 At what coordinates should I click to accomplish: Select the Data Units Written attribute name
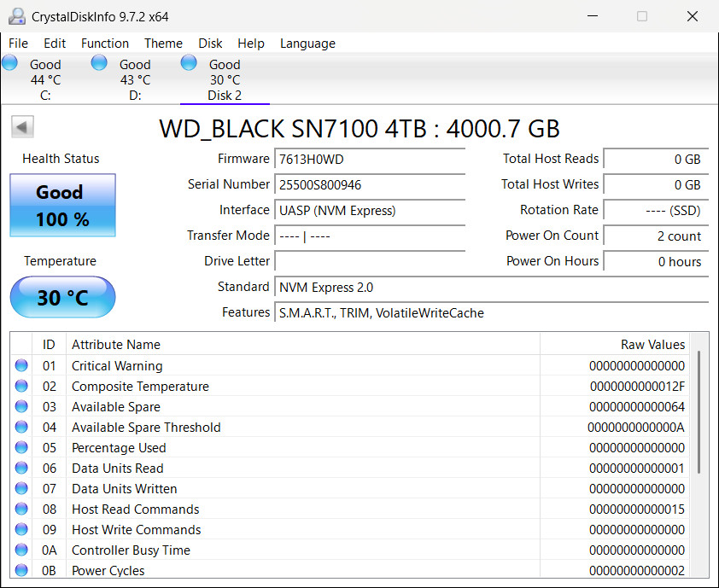click(125, 488)
